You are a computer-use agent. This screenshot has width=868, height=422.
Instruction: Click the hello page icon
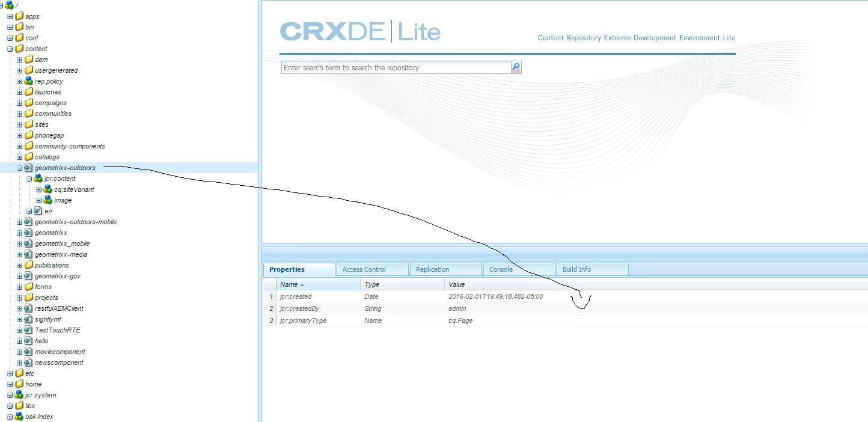click(29, 341)
